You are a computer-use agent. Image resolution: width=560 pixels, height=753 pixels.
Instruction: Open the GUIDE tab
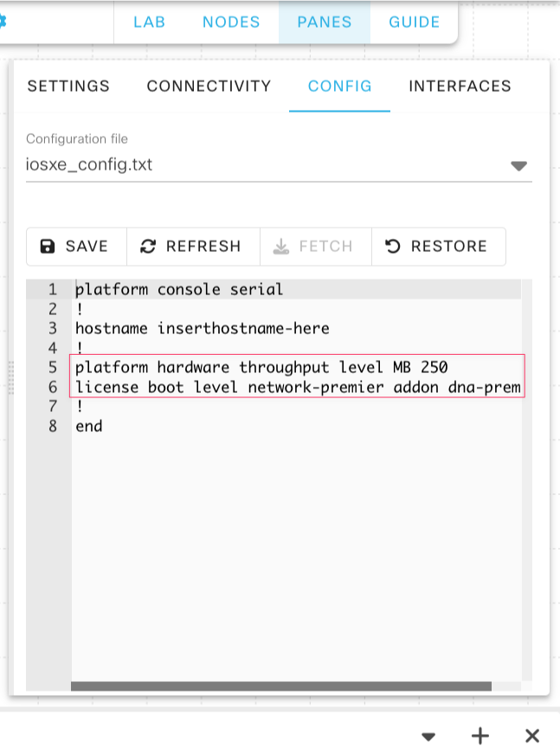coord(414,23)
